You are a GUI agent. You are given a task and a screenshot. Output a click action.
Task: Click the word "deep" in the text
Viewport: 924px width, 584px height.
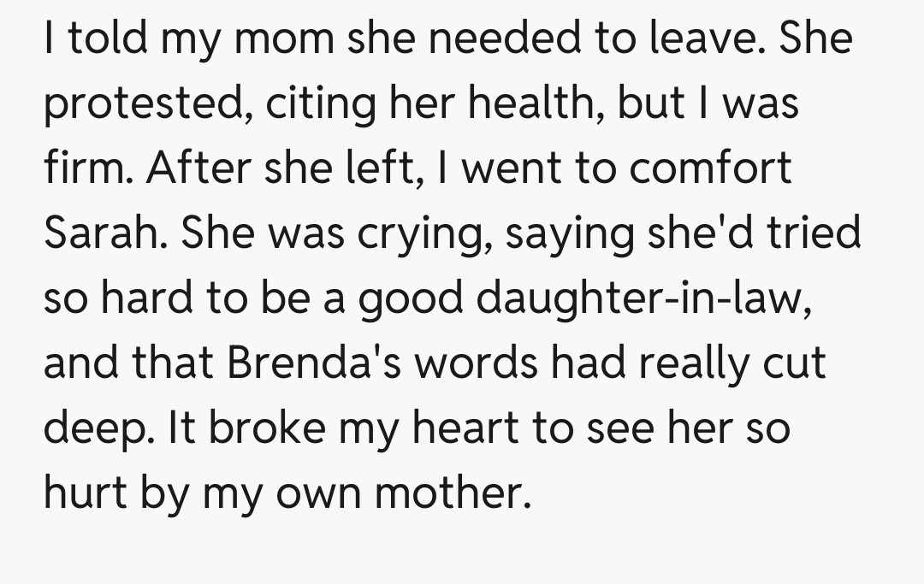97,430
